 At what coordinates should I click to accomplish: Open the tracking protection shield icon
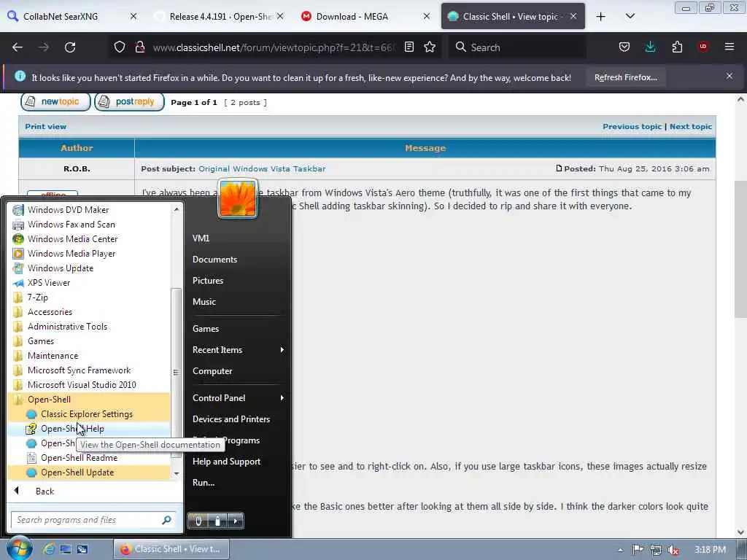[x=120, y=47]
